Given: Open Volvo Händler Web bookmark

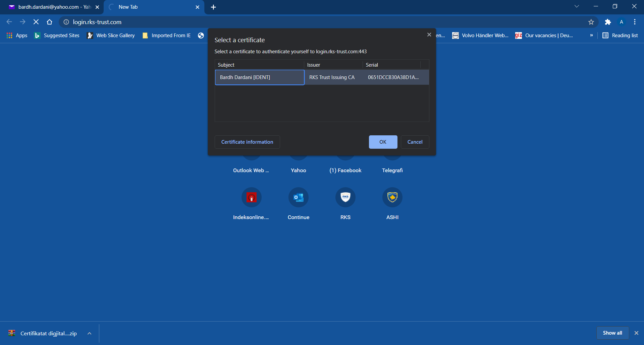Looking at the screenshot, I should point(480,36).
